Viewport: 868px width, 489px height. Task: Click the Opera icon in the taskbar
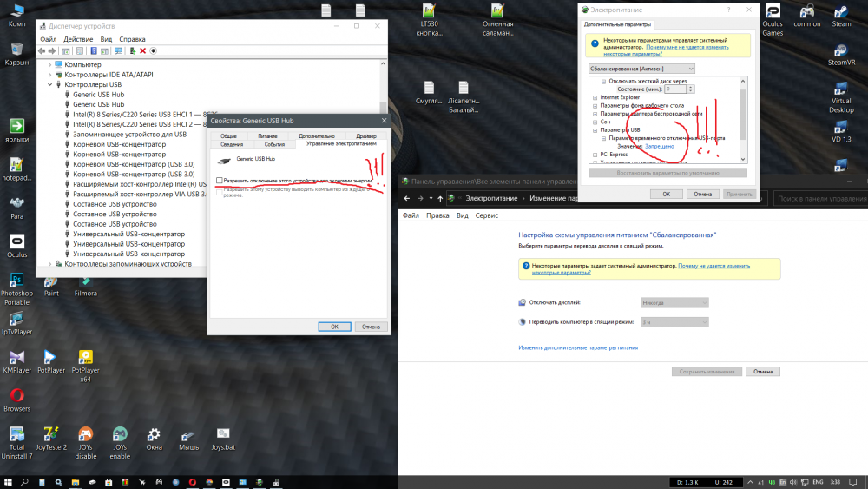(x=192, y=482)
